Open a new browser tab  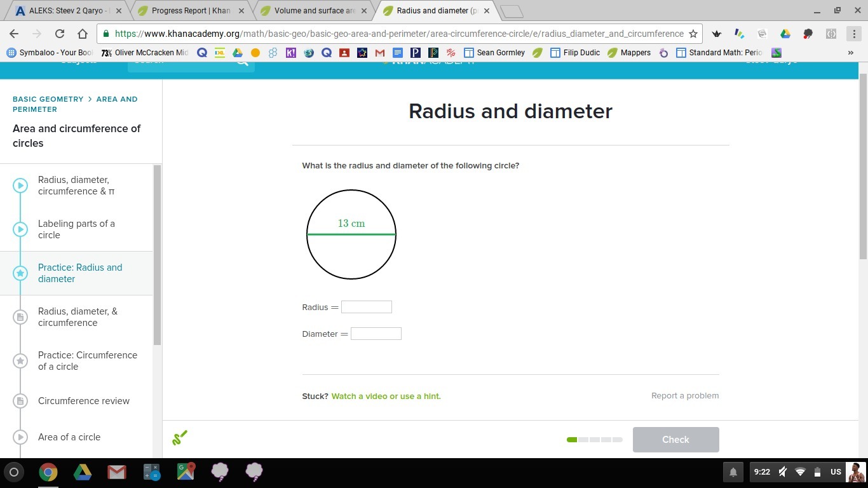(x=512, y=11)
